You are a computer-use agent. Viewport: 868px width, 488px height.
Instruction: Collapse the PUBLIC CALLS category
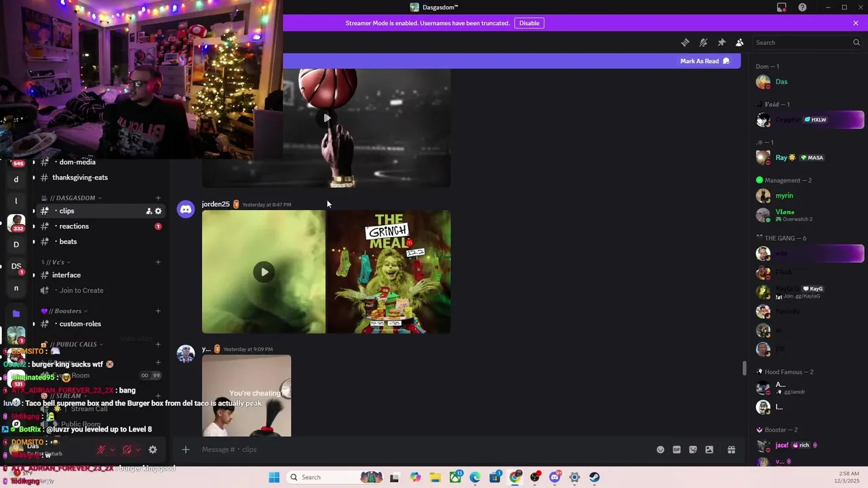tap(73, 344)
